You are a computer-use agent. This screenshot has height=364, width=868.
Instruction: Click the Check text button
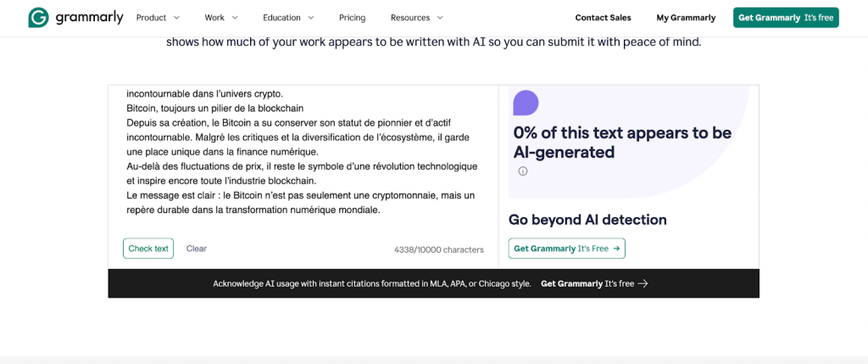coord(148,249)
